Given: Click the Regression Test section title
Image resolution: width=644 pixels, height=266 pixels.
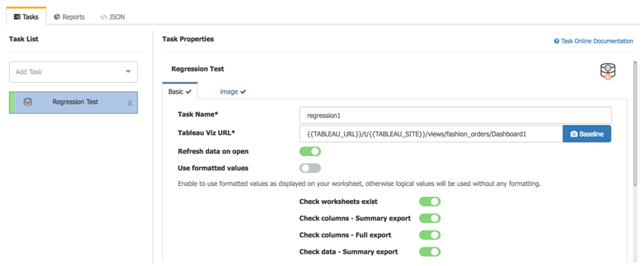Looking at the screenshot, I should coord(197,69).
